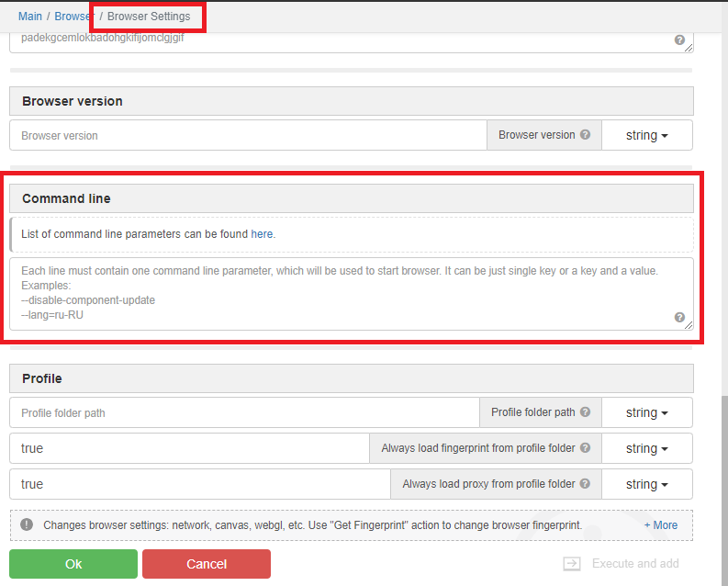Viewport: 728px width, 586px height.
Task: Click the Execute and add arrow icon
Action: pos(572,564)
